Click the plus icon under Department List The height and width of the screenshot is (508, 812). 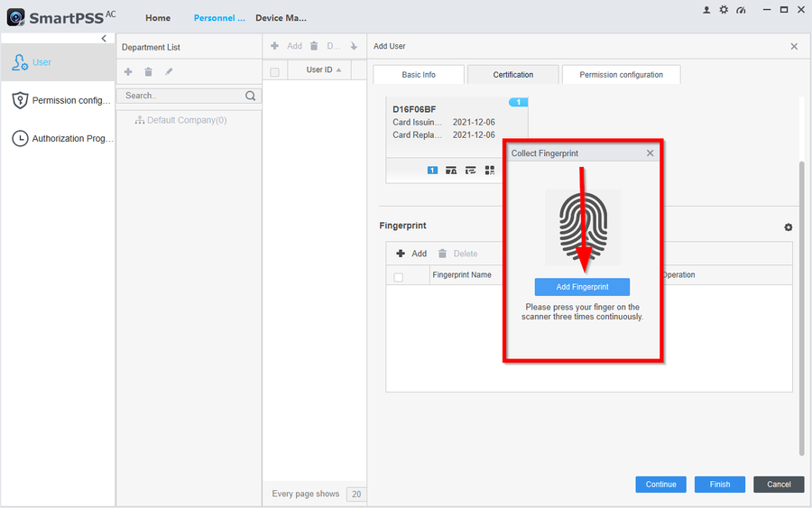coord(128,71)
